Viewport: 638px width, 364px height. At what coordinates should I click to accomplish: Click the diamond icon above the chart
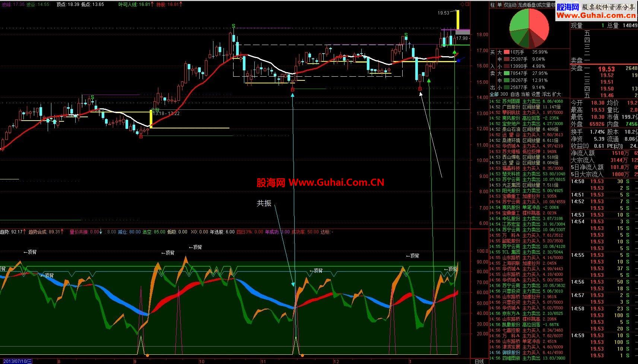tap(463, 4)
